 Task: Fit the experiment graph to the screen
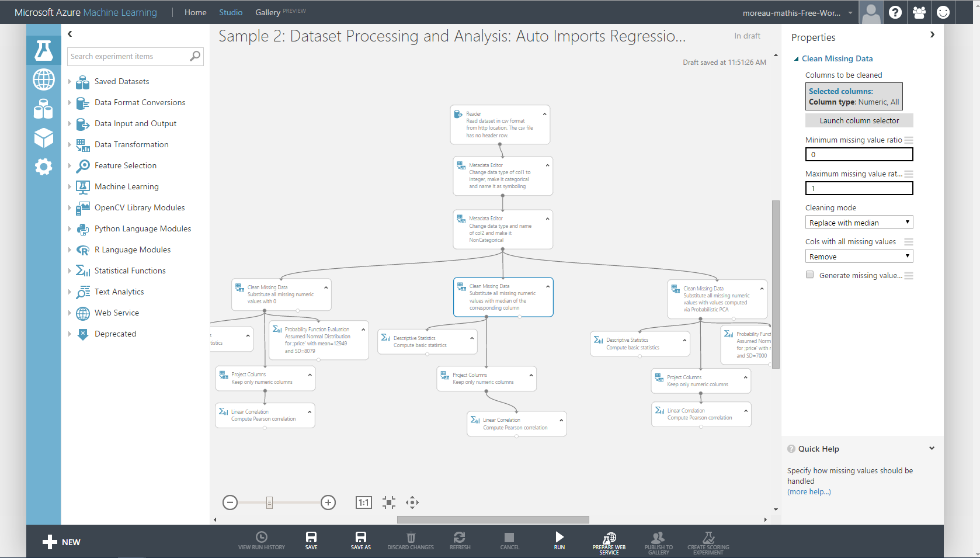(x=388, y=502)
